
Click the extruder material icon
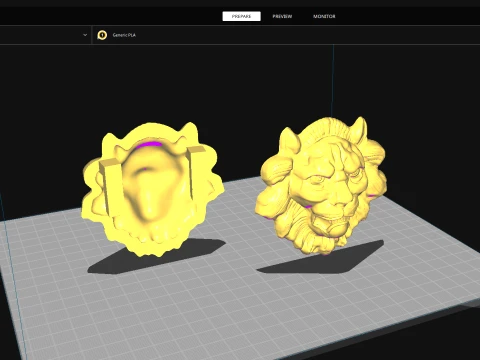[102, 35]
